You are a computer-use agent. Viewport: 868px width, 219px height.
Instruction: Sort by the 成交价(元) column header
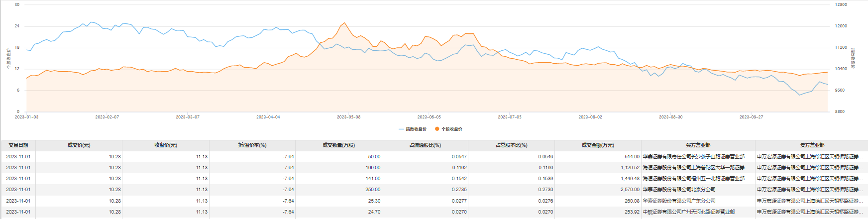tap(79, 145)
